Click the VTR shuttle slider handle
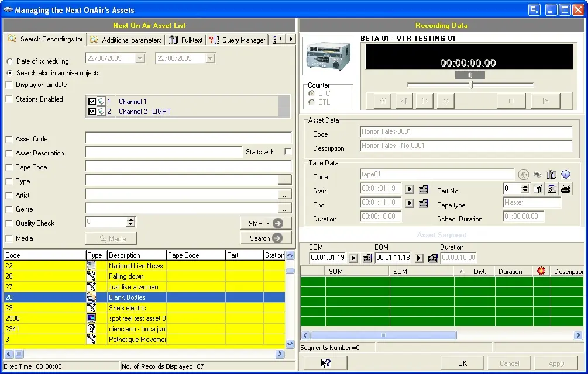This screenshot has width=588, height=374. click(x=472, y=85)
